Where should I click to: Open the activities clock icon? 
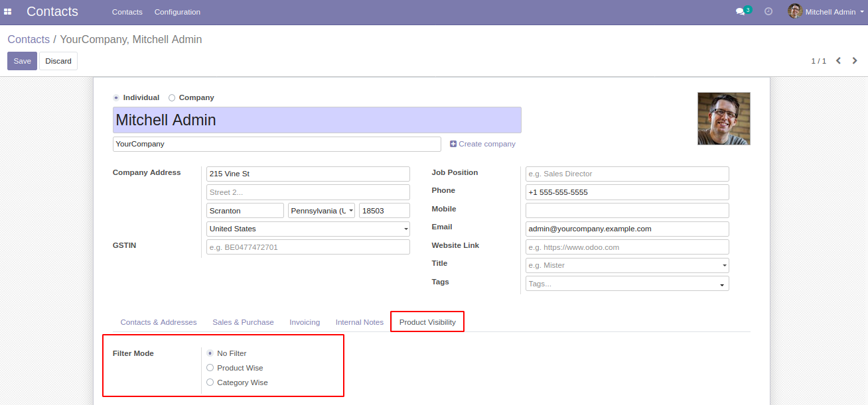coord(768,12)
